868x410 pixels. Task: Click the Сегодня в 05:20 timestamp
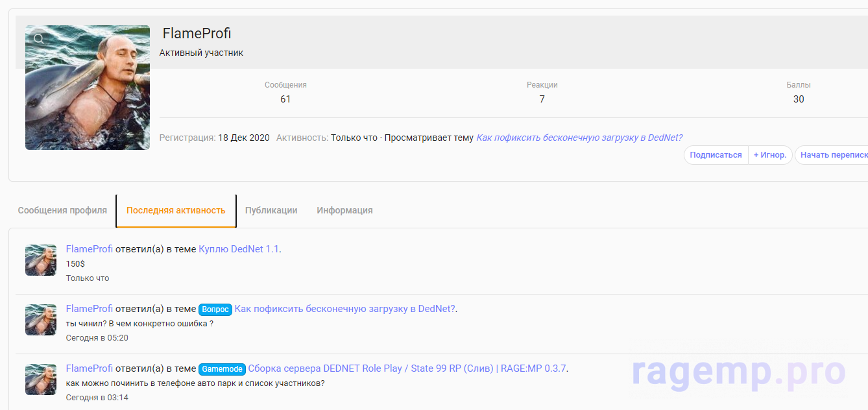97,338
